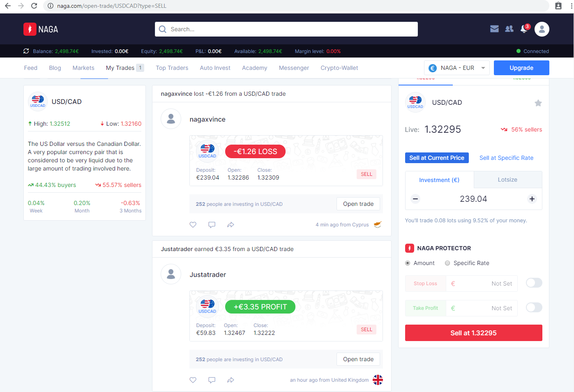The width and height of the screenshot is (574, 392).
Task: Open Messenger tab
Action: [294, 68]
